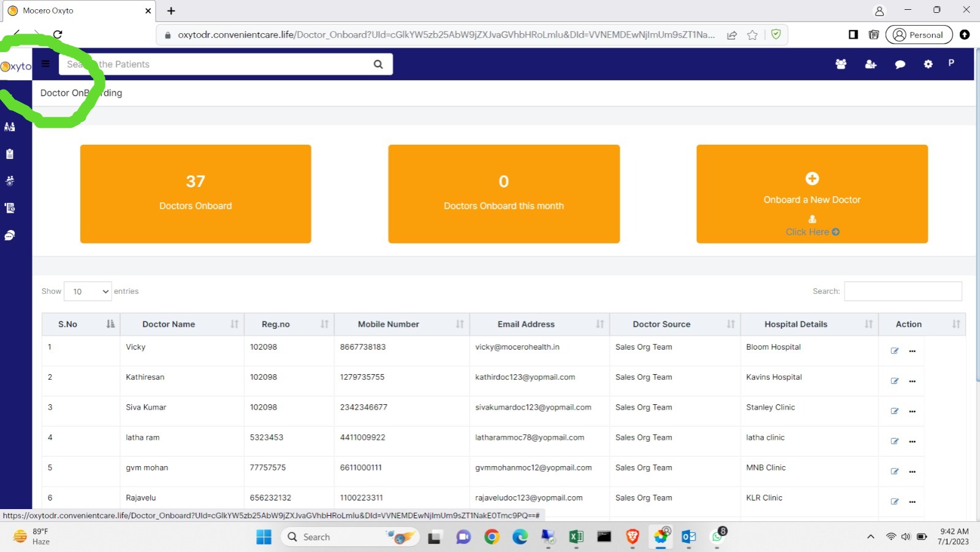Click inside the table Search field
980x552 pixels.
point(902,291)
